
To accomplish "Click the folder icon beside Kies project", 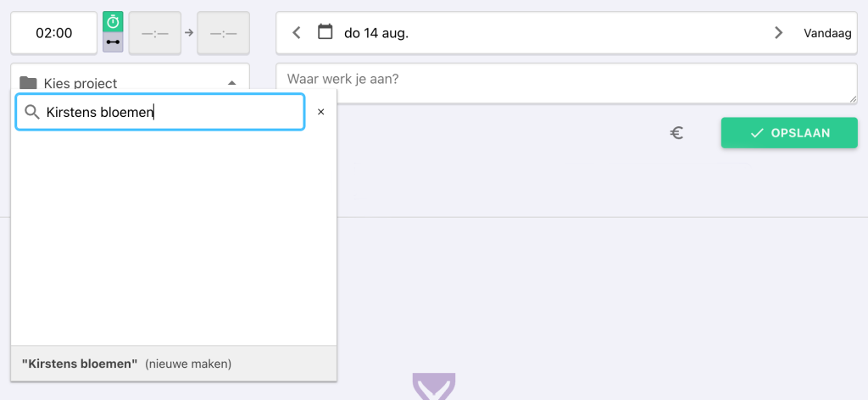I will click(x=29, y=83).
